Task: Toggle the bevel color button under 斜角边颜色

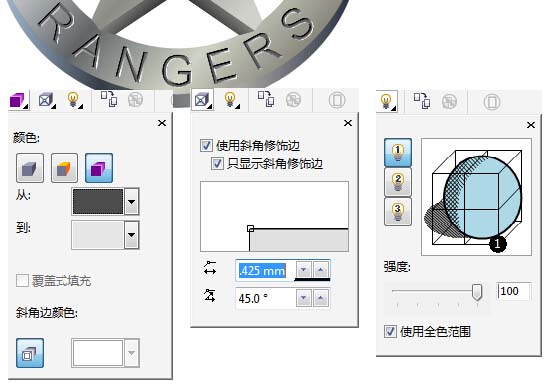Action: (x=30, y=353)
